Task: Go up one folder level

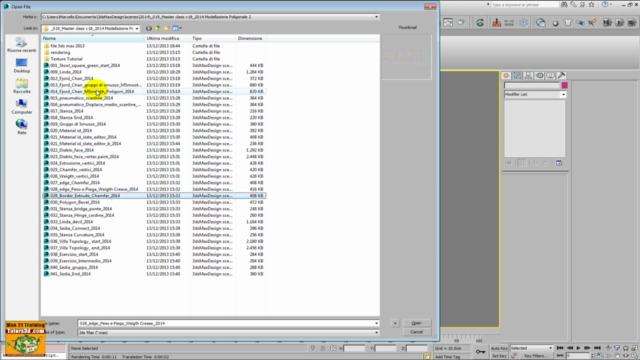Action: coord(158,28)
